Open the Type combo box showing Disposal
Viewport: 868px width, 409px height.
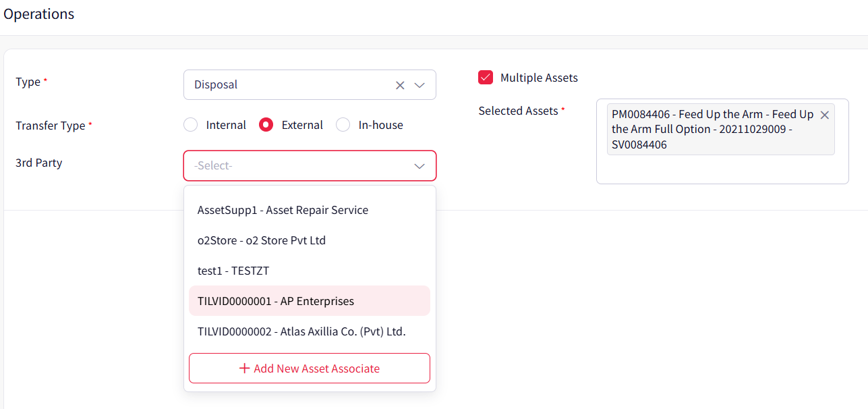[290, 85]
